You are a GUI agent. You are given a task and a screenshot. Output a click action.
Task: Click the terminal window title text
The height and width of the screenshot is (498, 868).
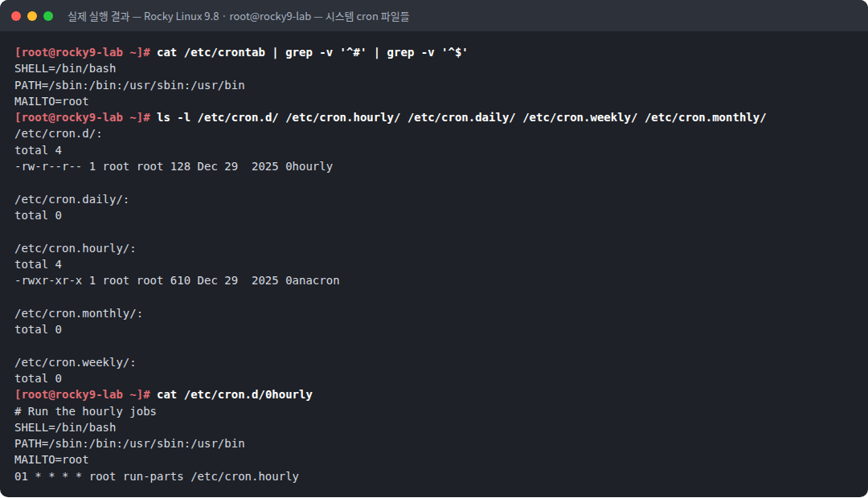(x=238, y=17)
